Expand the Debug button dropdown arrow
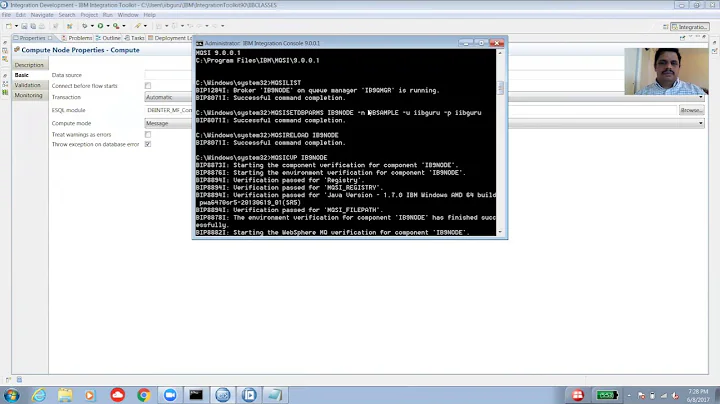 pos(92,26)
